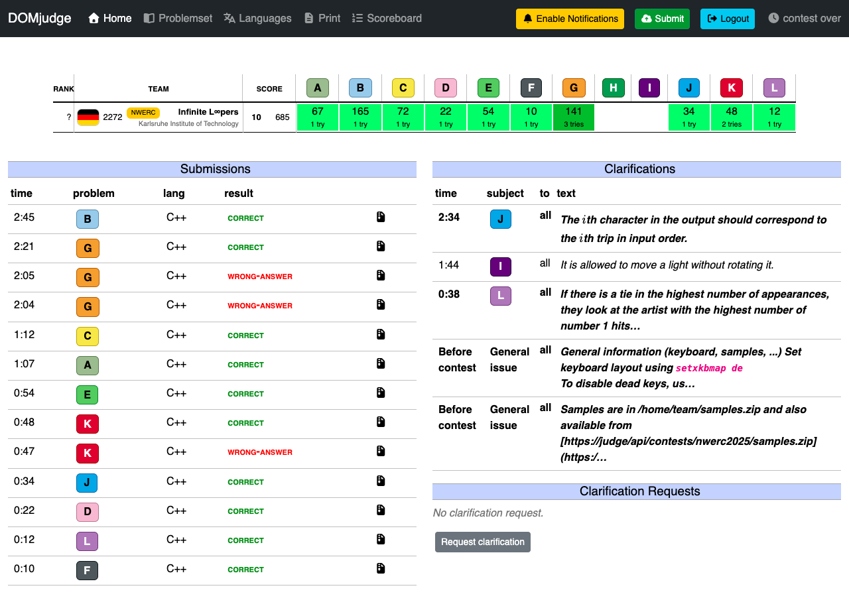Click problem F badge in 0:10 submission row
The height and width of the screenshot is (616, 849).
87,570
